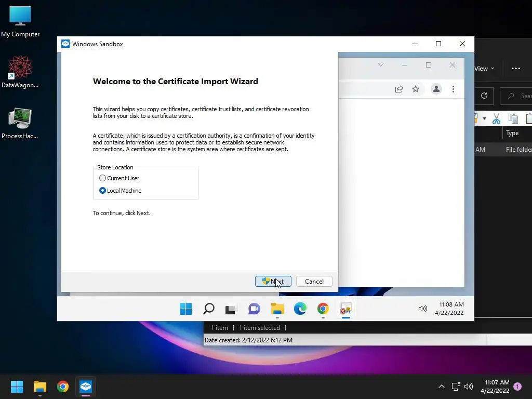Open the sandbox Start menu

tap(185, 309)
